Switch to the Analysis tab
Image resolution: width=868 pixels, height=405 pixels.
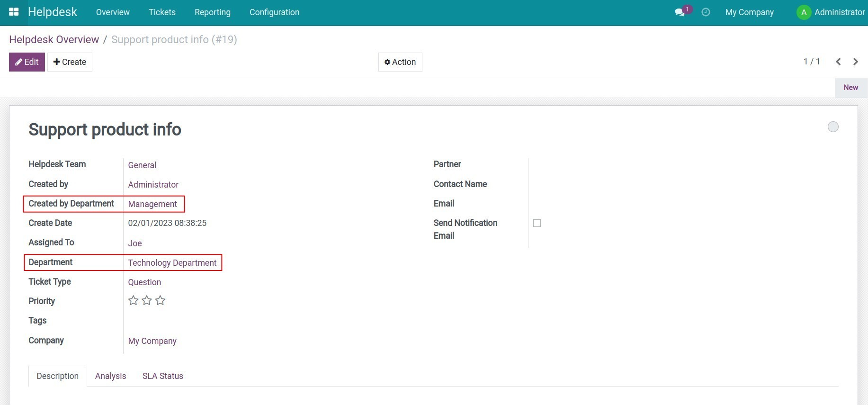[x=110, y=376]
